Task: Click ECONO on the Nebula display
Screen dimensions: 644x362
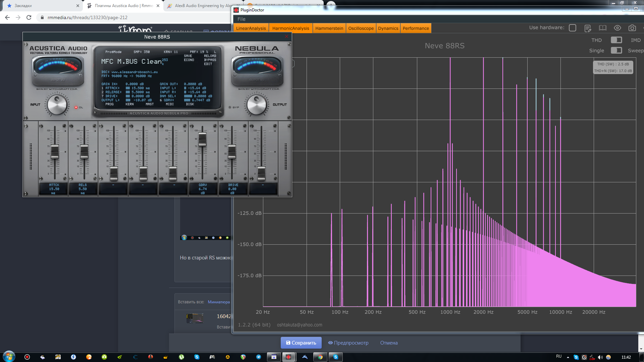Action: pos(189,60)
